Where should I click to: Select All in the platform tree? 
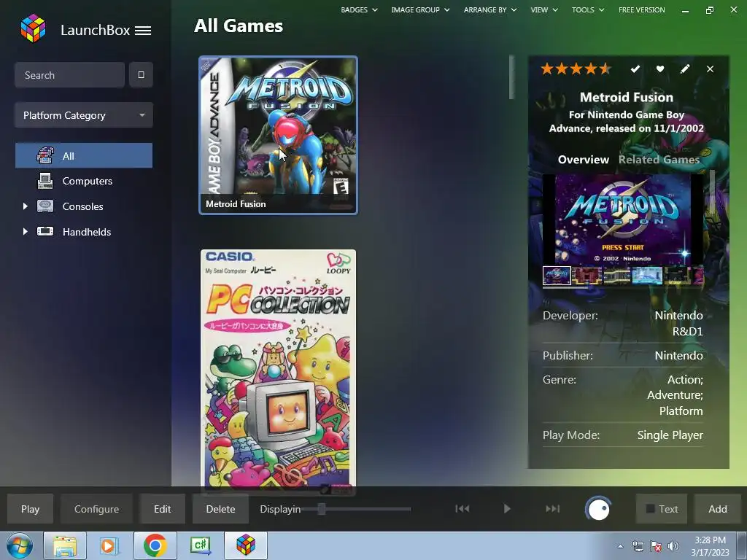[84, 156]
